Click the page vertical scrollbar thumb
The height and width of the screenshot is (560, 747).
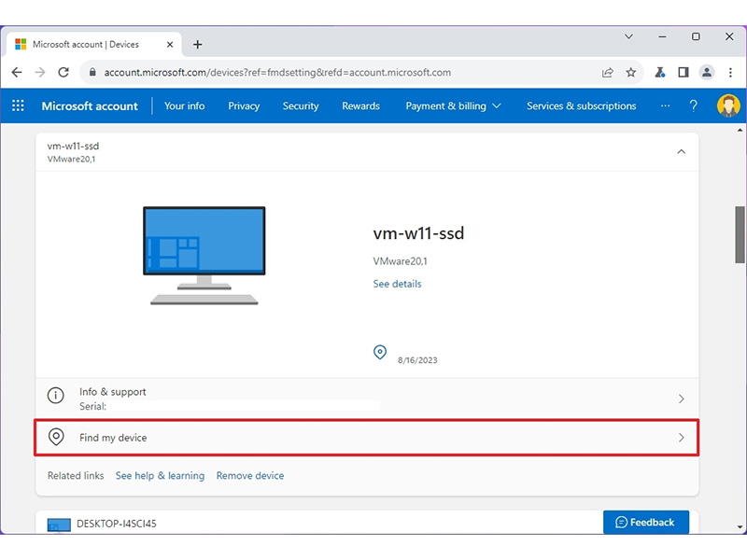(740, 234)
